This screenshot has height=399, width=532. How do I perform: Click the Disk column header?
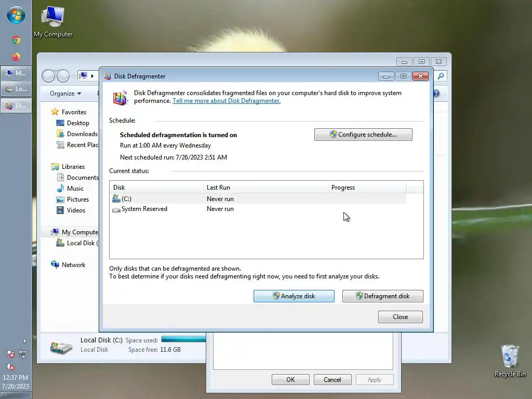[157, 187]
